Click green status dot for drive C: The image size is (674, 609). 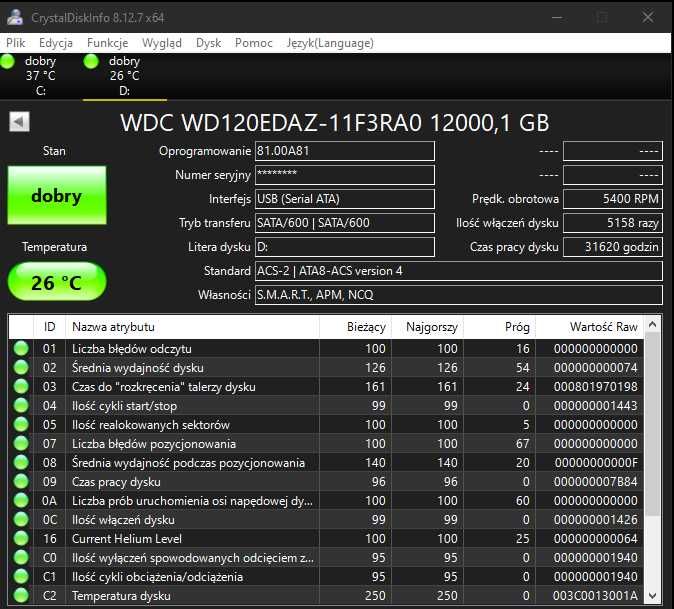7,61
